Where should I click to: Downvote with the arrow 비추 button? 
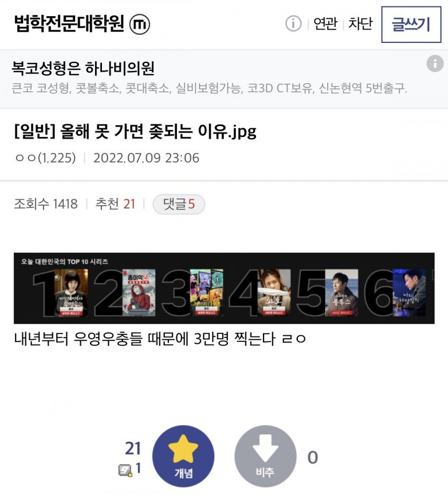click(266, 456)
